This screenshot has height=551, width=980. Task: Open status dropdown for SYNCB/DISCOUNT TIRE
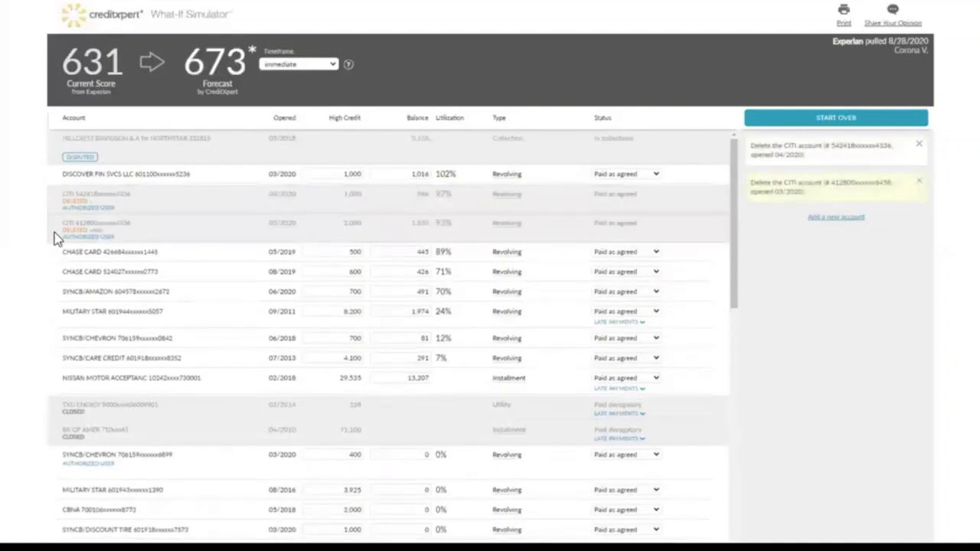[626, 530]
